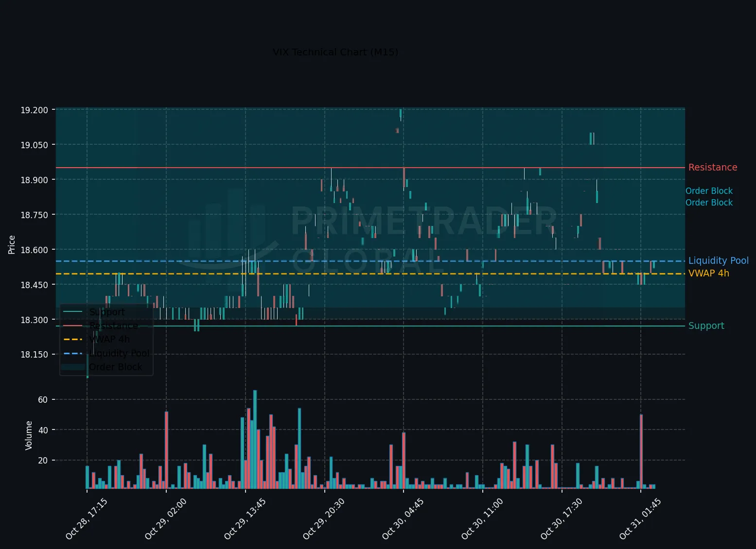
Task: Click the Price axis title
Action: click(x=12, y=244)
